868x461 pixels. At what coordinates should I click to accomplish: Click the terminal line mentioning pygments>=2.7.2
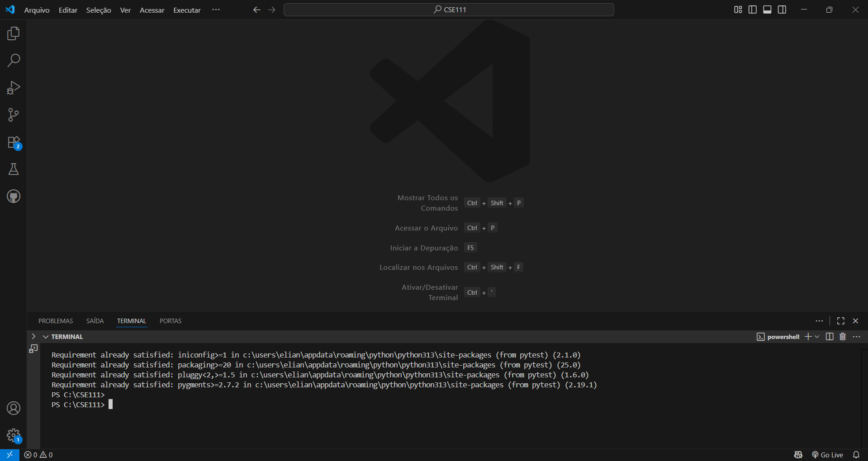pos(324,385)
